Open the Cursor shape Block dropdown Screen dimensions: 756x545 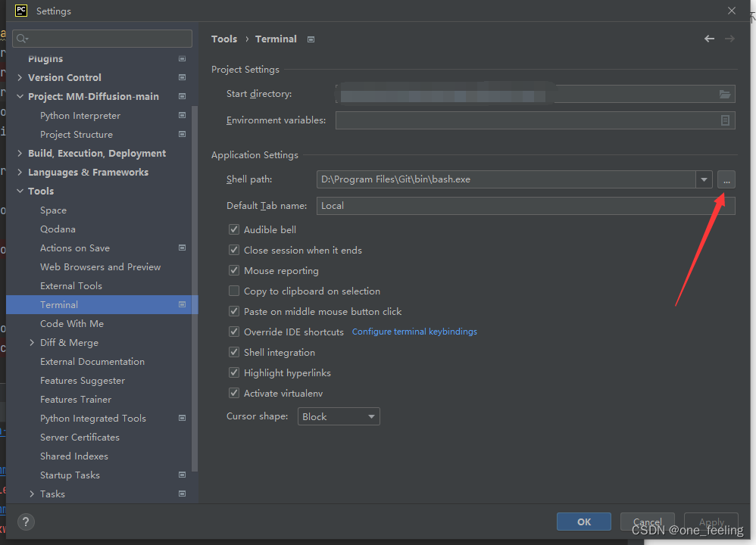tap(339, 416)
